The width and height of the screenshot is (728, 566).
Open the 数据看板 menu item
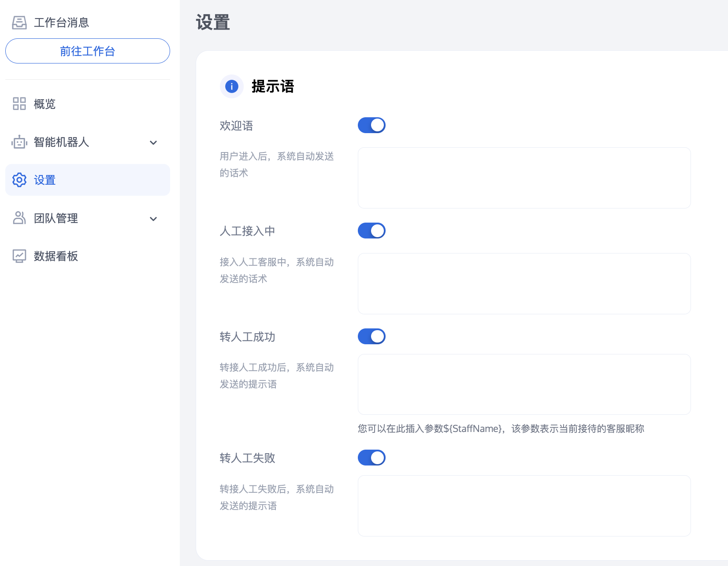click(56, 256)
